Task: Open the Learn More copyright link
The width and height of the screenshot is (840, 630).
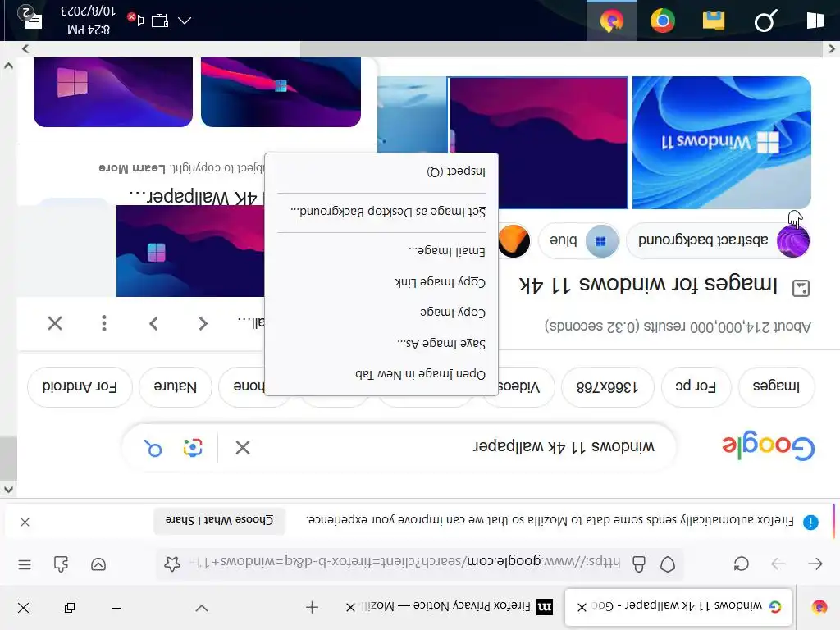Action: tap(132, 167)
